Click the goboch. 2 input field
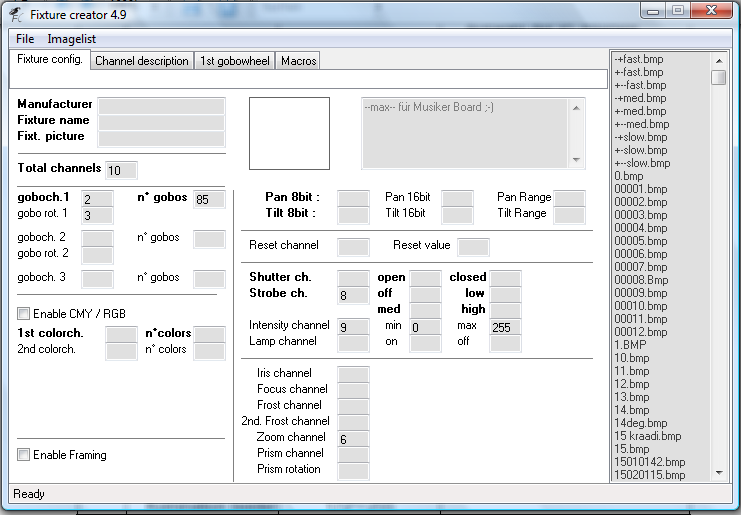Screen dimensions: 741x515 (97, 239)
